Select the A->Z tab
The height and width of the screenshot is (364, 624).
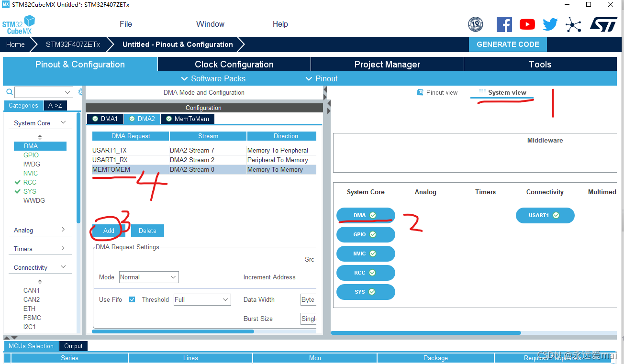point(56,106)
